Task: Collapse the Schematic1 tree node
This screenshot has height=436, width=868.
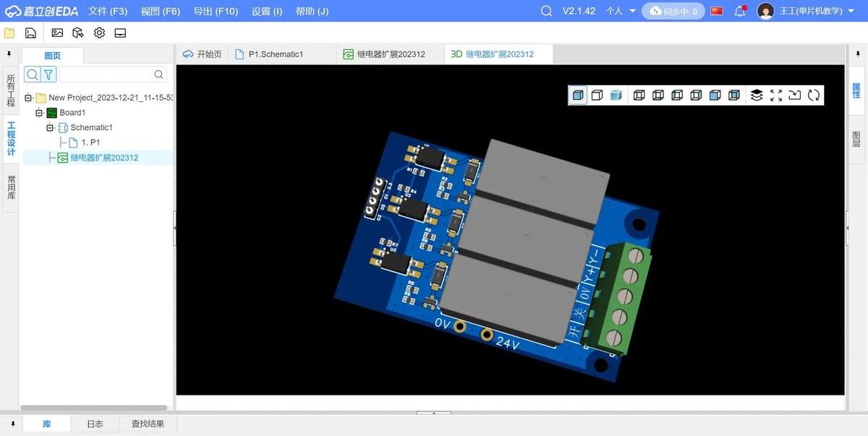Action: point(50,128)
